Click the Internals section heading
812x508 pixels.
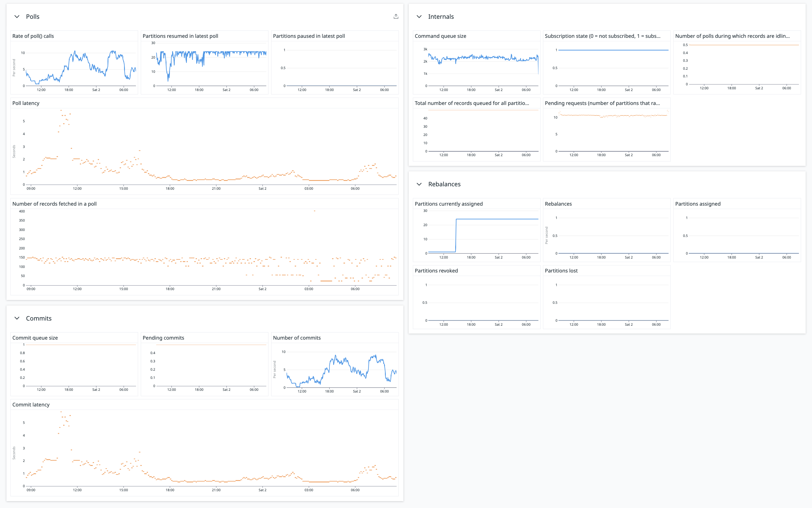(441, 16)
